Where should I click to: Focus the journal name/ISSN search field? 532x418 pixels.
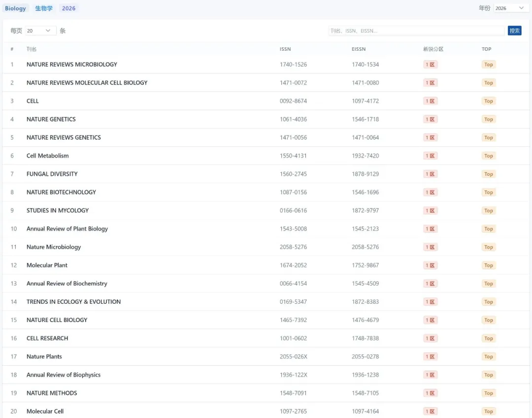coord(417,31)
